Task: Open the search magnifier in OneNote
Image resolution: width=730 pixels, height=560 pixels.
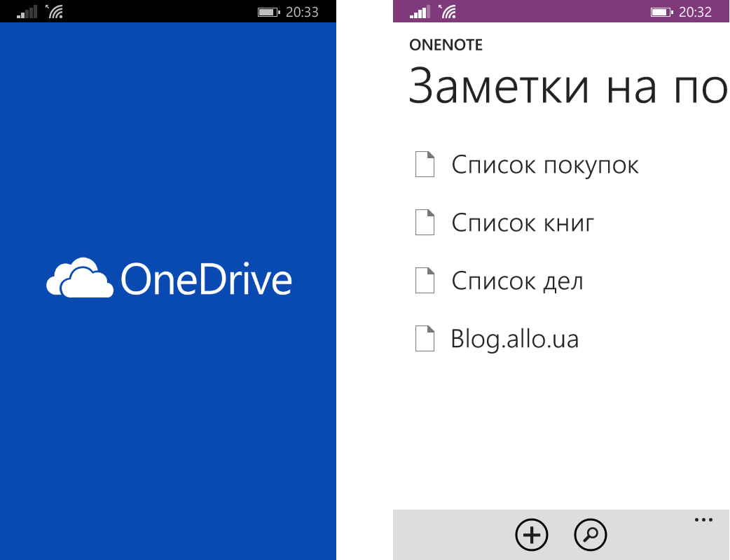Action: [x=591, y=534]
